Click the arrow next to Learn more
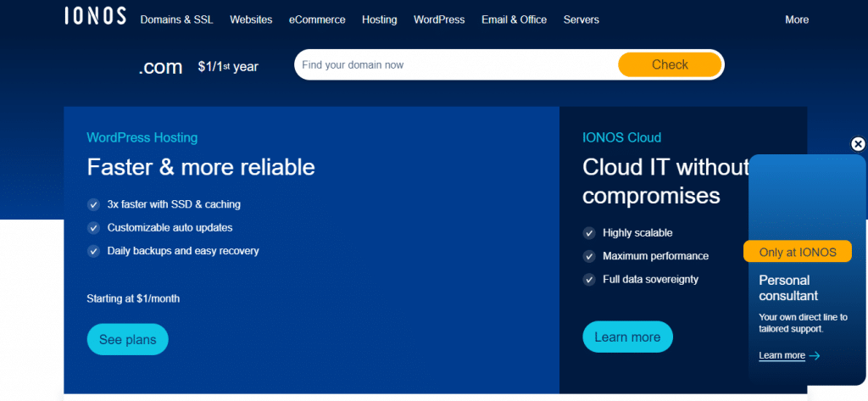868x401 pixels. (x=815, y=355)
